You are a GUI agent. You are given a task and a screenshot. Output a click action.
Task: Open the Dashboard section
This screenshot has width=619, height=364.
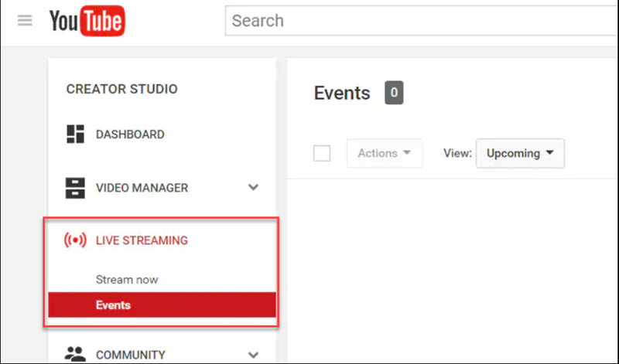tap(130, 134)
